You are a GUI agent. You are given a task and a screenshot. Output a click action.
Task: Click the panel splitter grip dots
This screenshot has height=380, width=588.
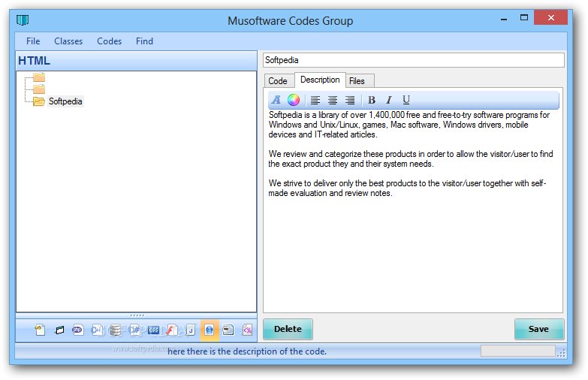(137, 315)
